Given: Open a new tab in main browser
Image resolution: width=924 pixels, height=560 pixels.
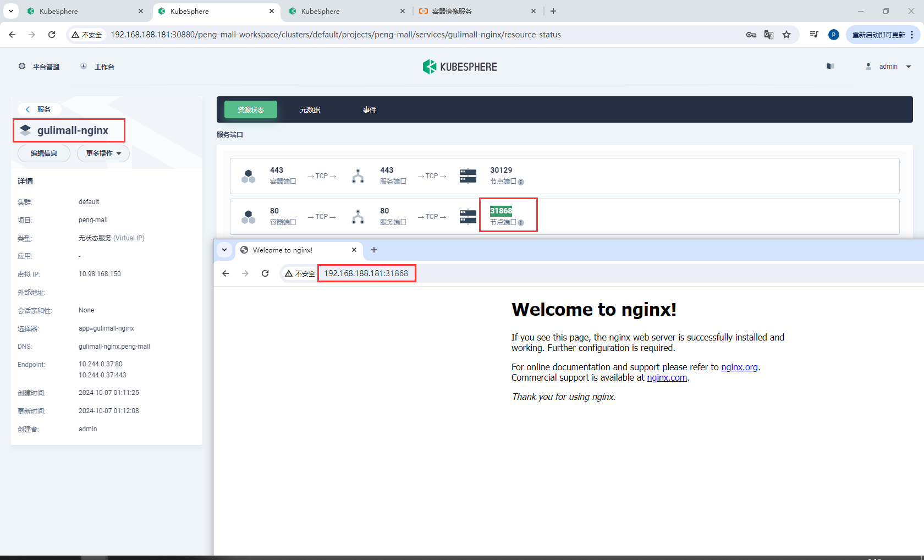Looking at the screenshot, I should pyautogui.click(x=553, y=11).
